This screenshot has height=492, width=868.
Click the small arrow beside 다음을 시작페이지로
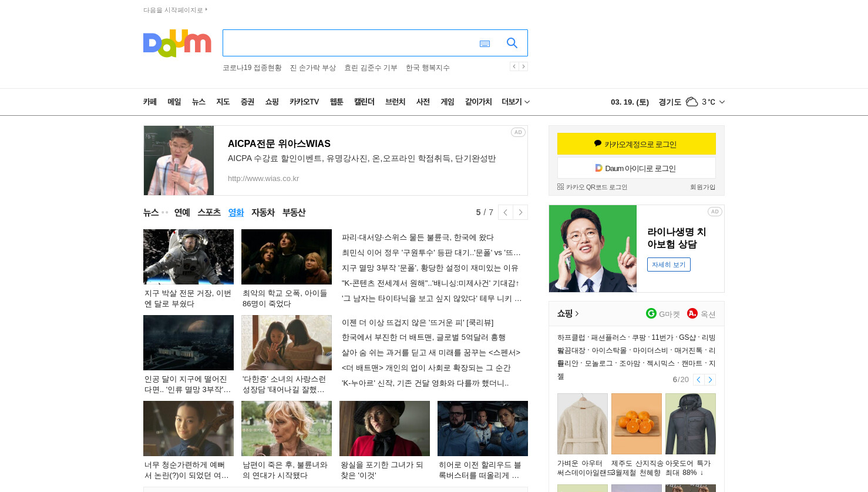click(206, 9)
